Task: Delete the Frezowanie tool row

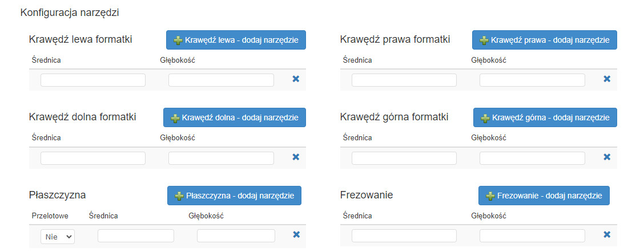Action: tap(607, 234)
